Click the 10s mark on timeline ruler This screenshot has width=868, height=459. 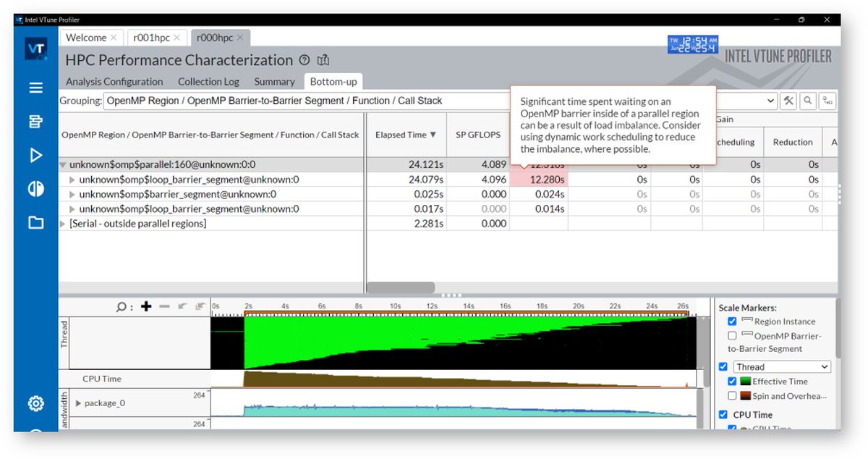click(395, 307)
